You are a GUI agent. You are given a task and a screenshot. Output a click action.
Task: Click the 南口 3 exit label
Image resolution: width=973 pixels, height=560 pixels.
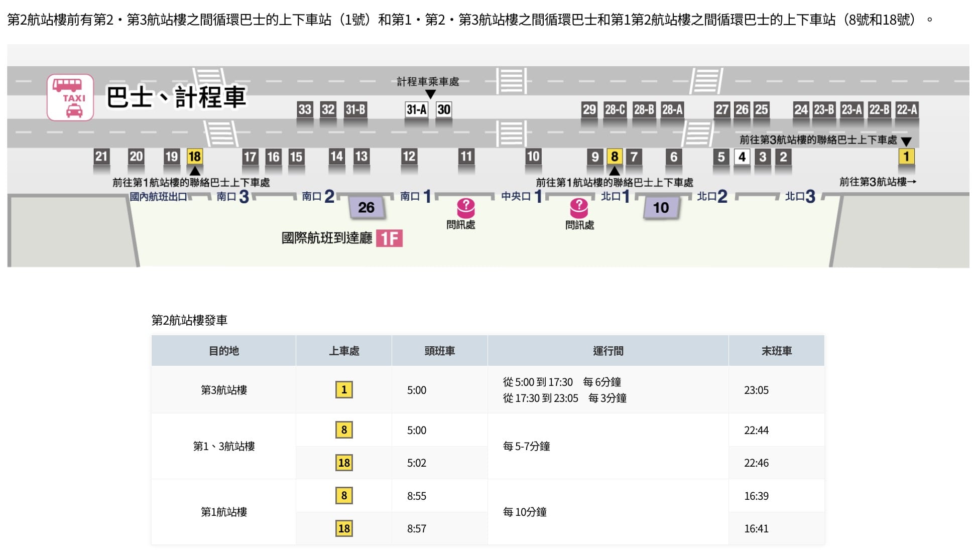[x=232, y=196]
